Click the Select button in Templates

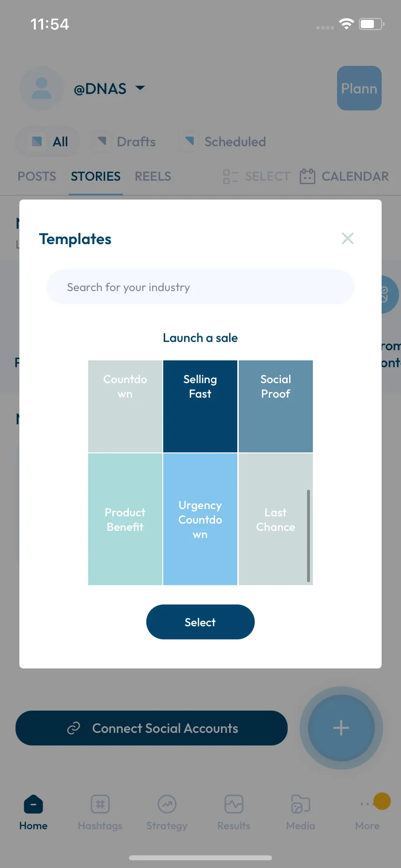200,622
